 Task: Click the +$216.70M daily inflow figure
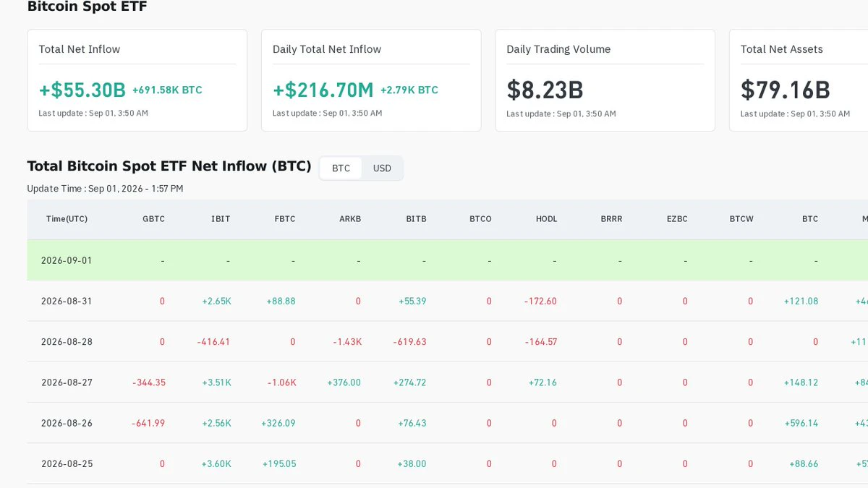323,90
